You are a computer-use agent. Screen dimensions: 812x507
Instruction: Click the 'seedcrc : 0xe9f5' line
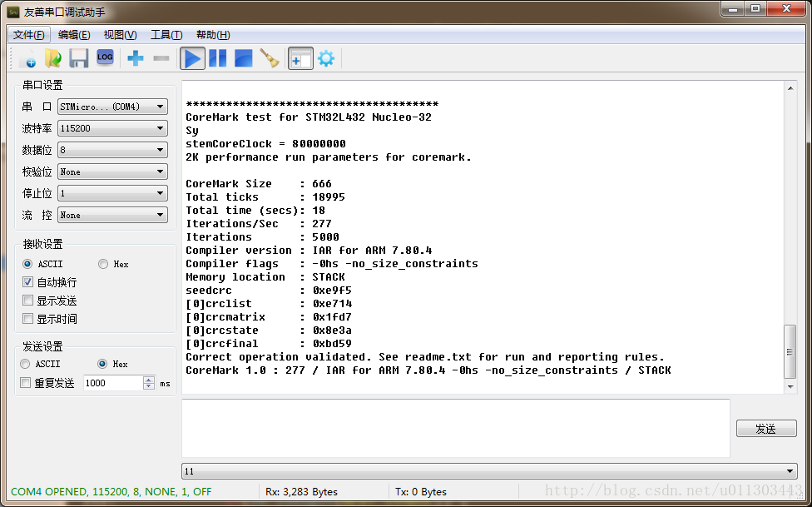pos(268,291)
